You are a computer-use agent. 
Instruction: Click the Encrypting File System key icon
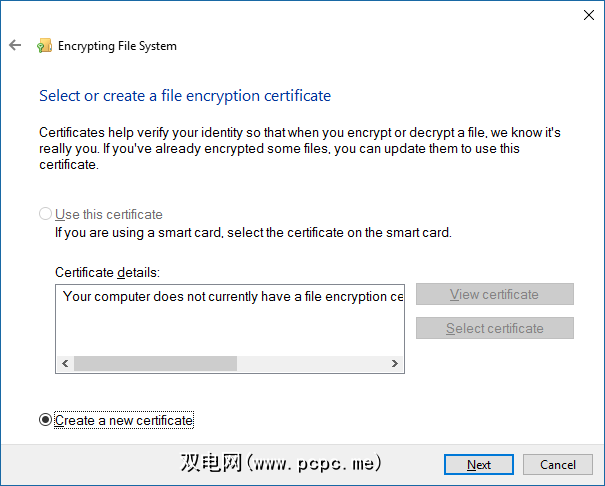click(x=44, y=46)
